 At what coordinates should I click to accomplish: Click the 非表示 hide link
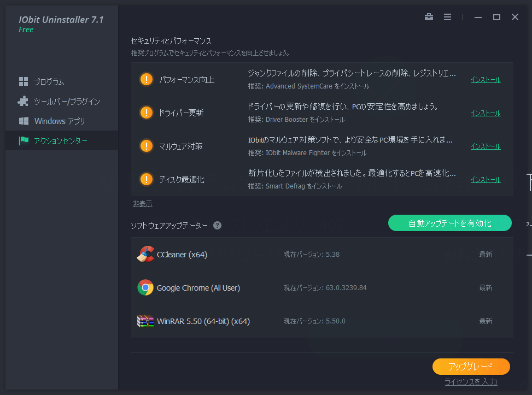click(x=143, y=204)
